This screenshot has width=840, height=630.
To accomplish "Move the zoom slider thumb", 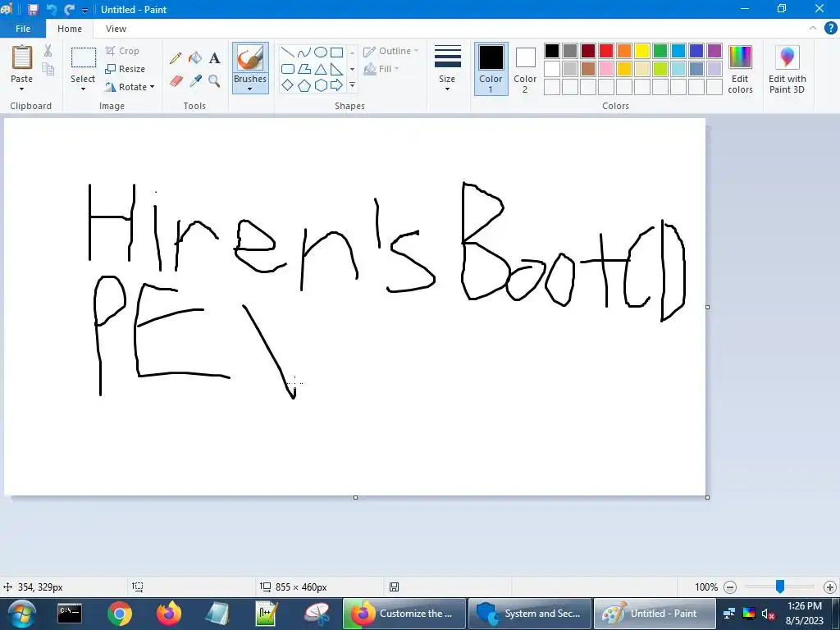I will pos(780,587).
